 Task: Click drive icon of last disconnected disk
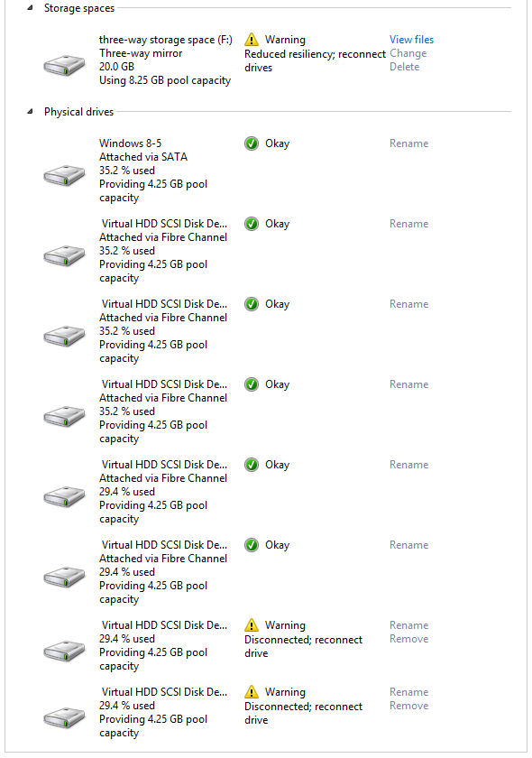click(64, 717)
